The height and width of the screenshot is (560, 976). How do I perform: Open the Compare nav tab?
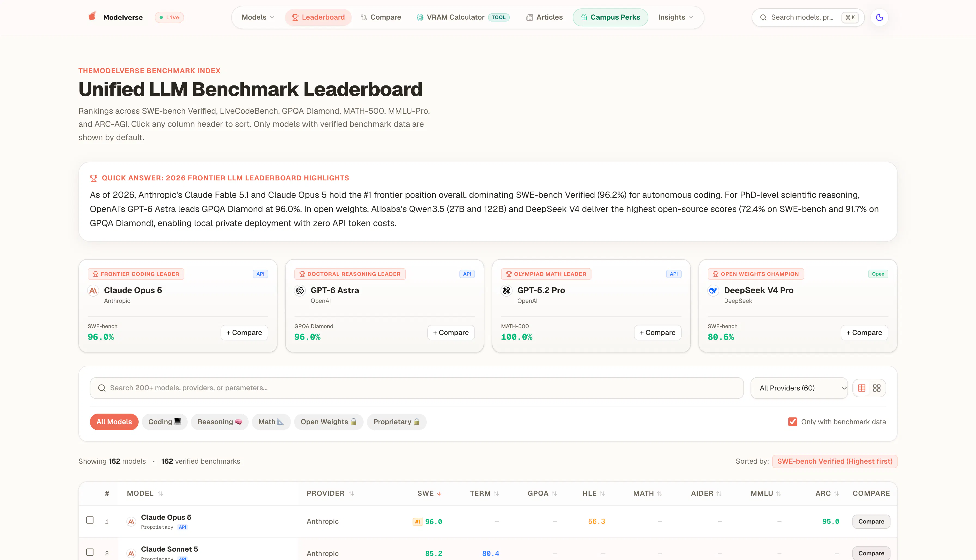[381, 17]
